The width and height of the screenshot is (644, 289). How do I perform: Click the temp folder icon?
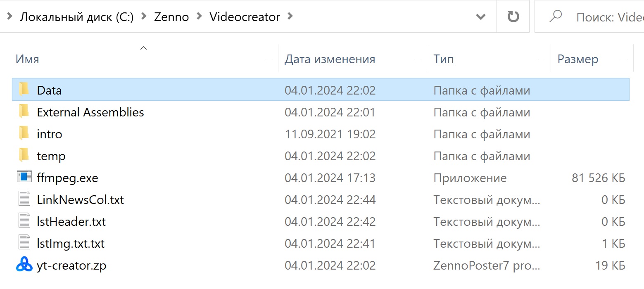[24, 155]
